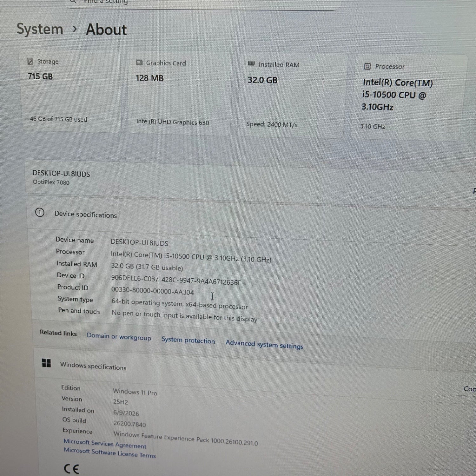Click the Experience label
The width and height of the screenshot is (476, 476).
click(x=77, y=431)
